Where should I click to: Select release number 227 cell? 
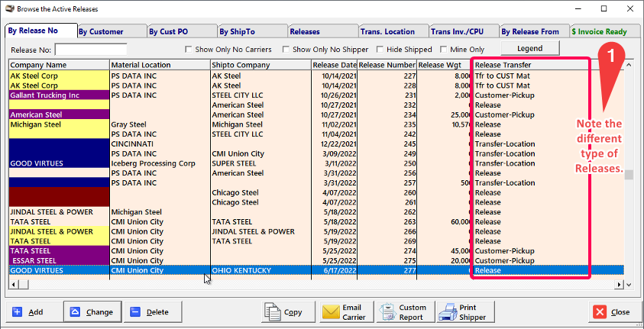point(387,76)
